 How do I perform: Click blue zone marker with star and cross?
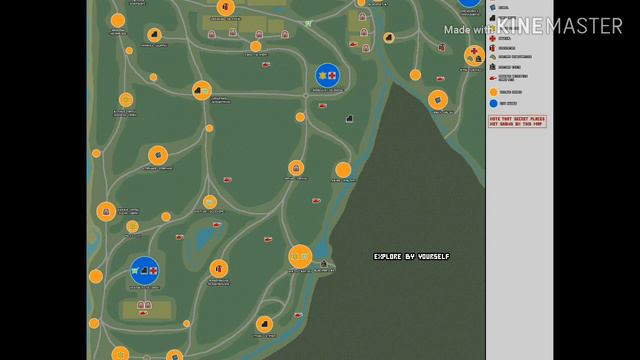327,76
